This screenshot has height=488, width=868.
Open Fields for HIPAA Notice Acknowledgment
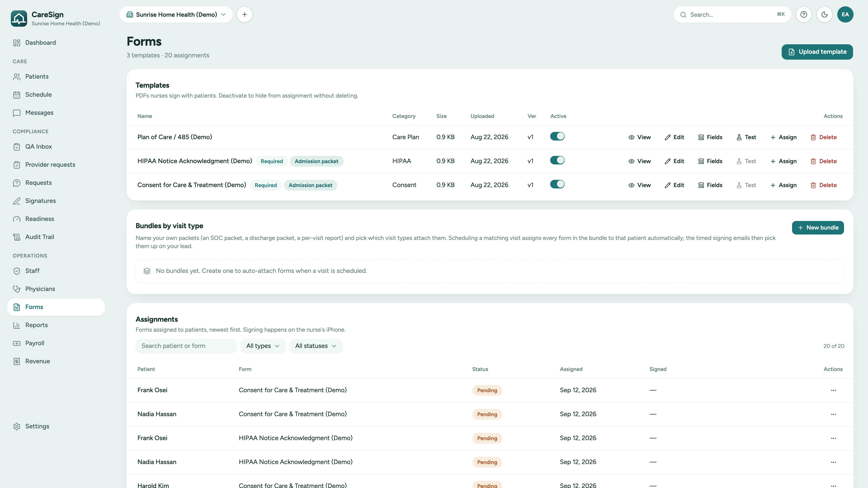tap(710, 161)
